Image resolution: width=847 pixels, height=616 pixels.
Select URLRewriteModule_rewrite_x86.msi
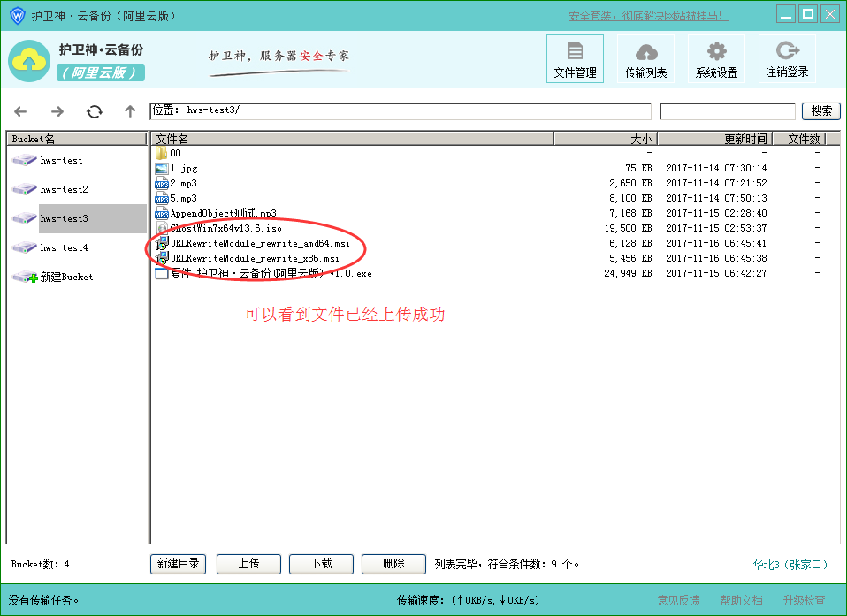tap(255, 259)
